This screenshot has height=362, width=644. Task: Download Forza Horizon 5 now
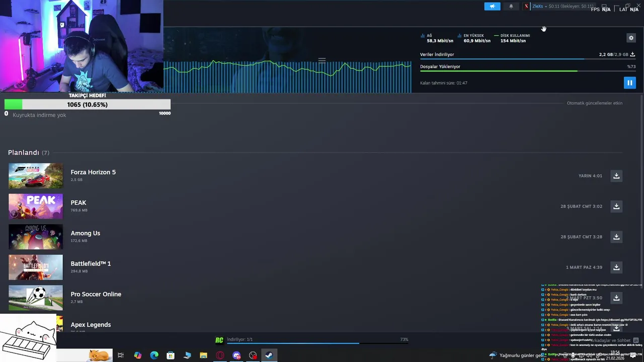(x=616, y=176)
